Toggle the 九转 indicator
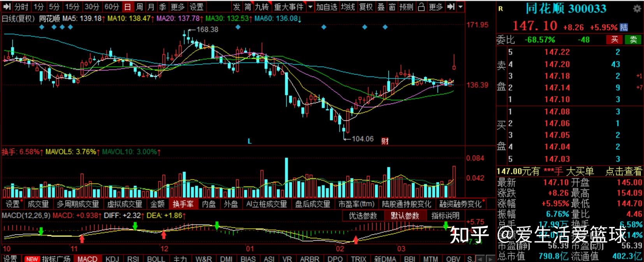644x262 pixels. (x=262, y=7)
